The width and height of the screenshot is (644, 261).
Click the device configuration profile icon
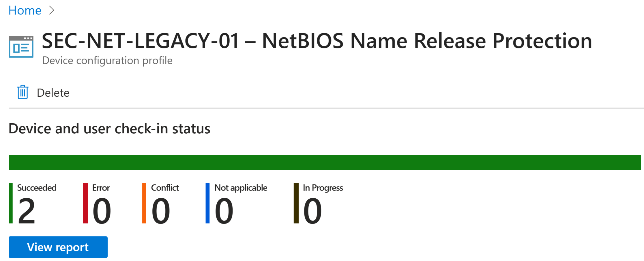coord(21,47)
